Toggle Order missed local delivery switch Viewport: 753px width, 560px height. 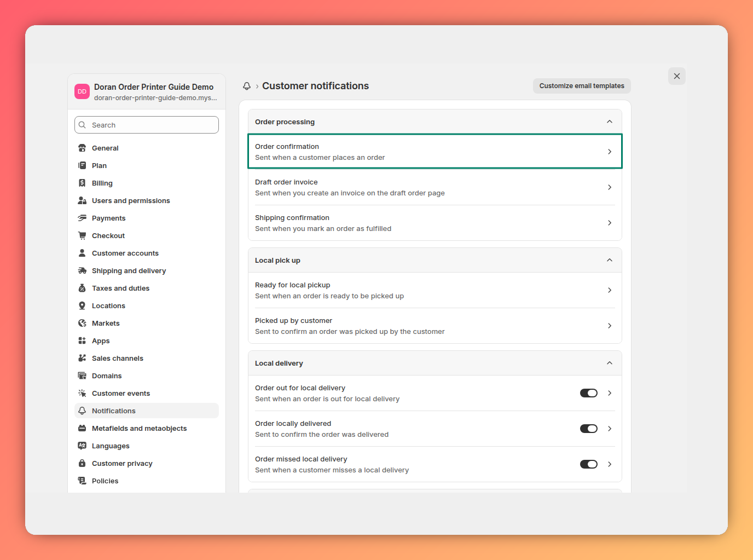point(589,464)
